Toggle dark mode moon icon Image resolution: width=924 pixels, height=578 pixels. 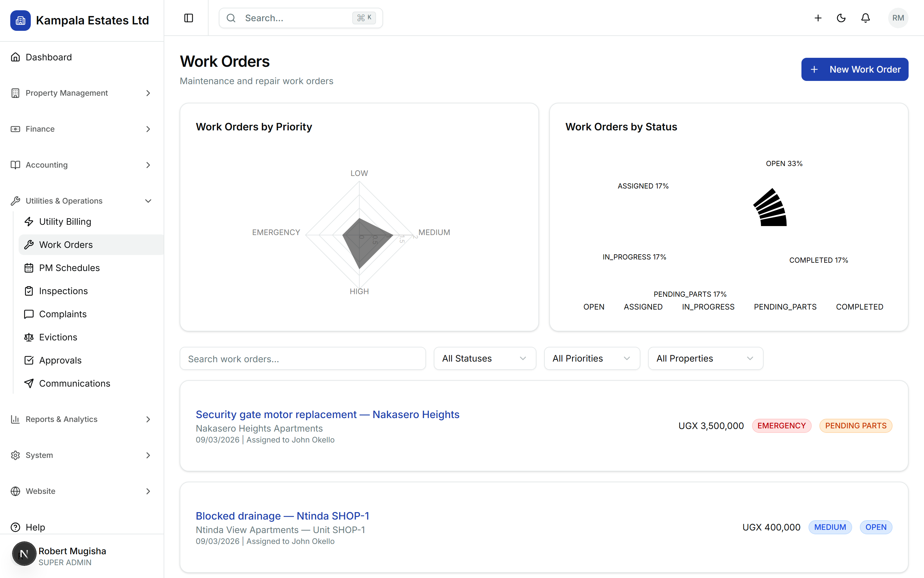pyautogui.click(x=841, y=18)
